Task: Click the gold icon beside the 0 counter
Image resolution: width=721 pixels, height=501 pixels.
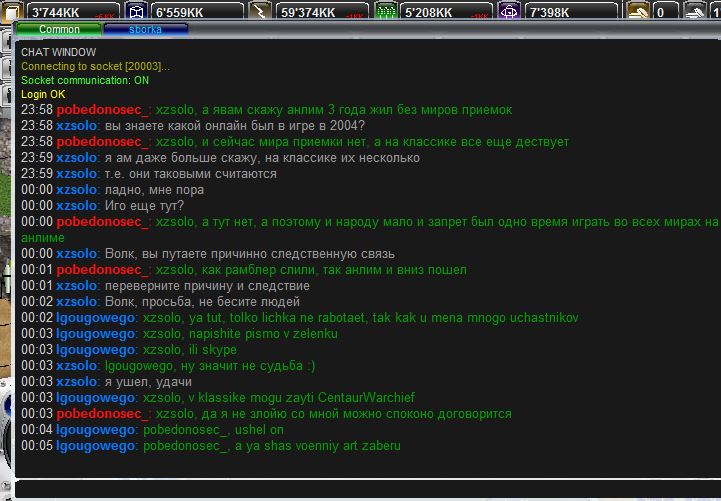Action: pyautogui.click(x=637, y=12)
